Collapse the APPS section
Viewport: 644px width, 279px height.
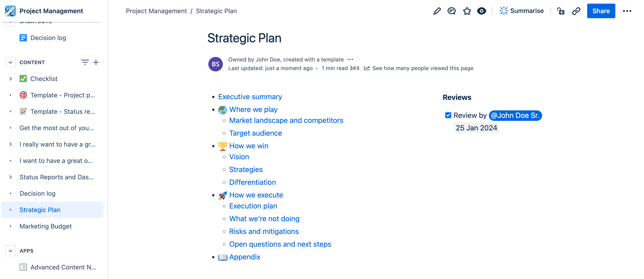click(10, 251)
